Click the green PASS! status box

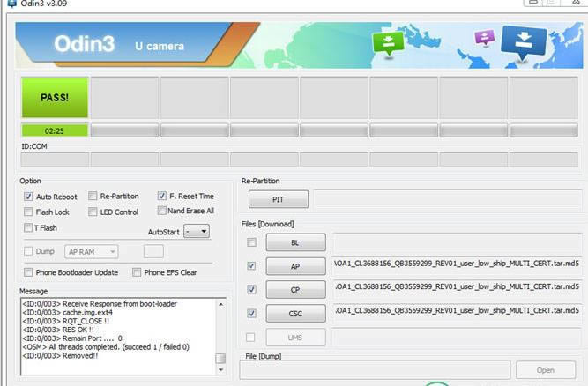point(55,97)
